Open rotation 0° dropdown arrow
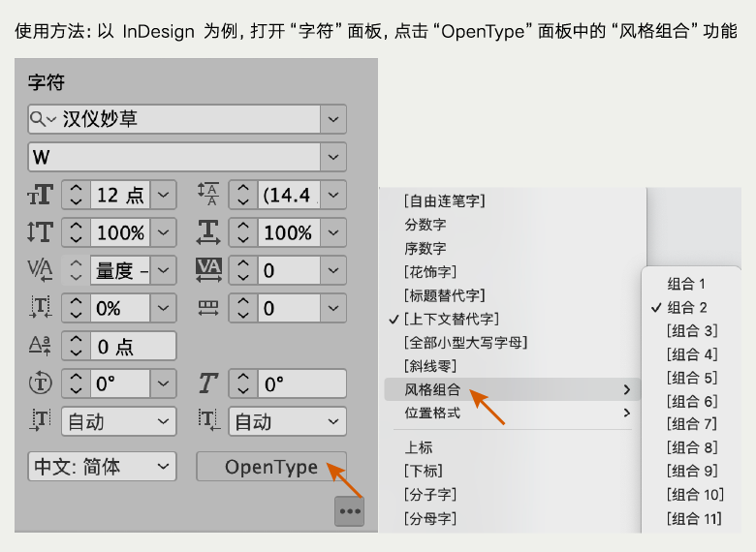Image resolution: width=756 pixels, height=552 pixels. pyautogui.click(x=164, y=383)
